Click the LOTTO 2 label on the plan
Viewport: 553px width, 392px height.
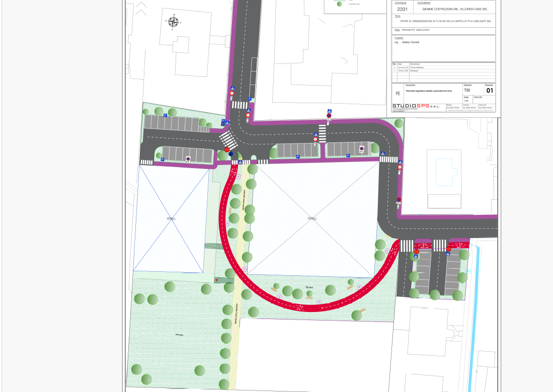click(x=311, y=219)
